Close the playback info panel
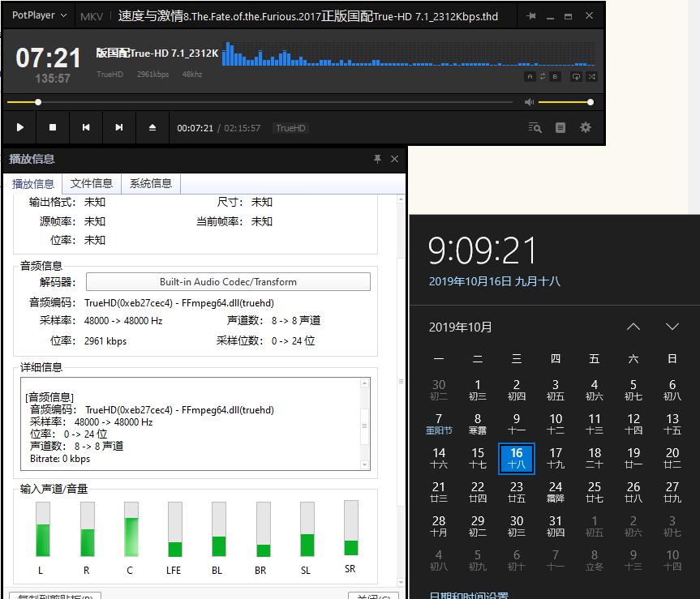Screen dimensions: 700x599 tap(395, 159)
